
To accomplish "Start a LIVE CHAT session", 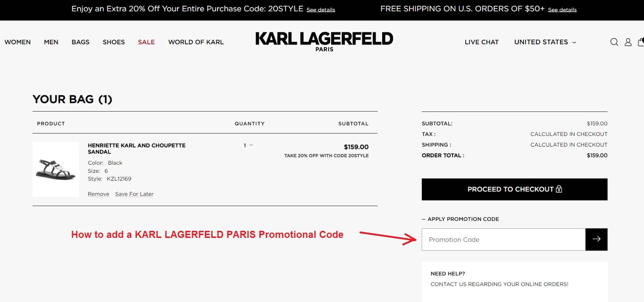I will (482, 42).
